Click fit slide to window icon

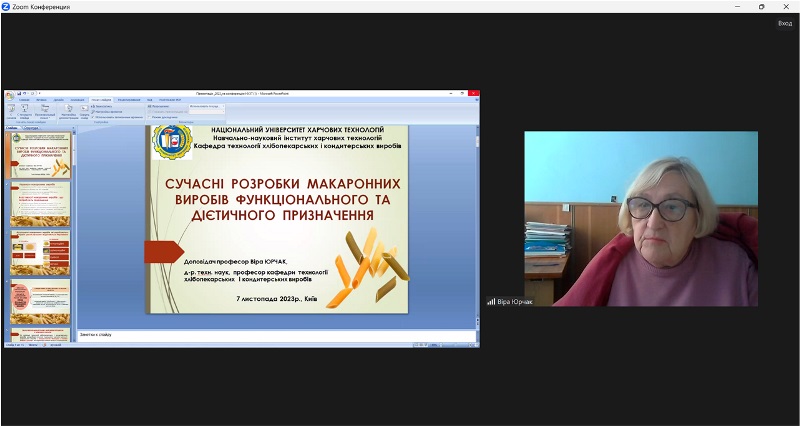click(x=476, y=345)
